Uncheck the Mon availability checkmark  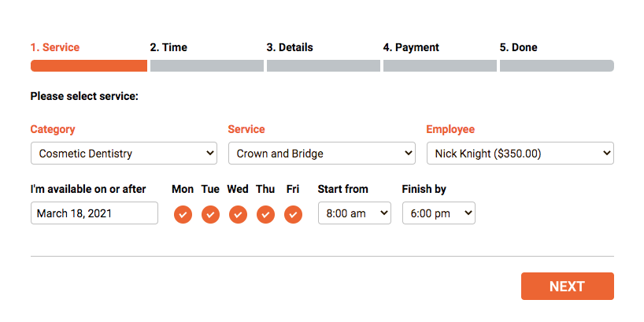point(183,214)
